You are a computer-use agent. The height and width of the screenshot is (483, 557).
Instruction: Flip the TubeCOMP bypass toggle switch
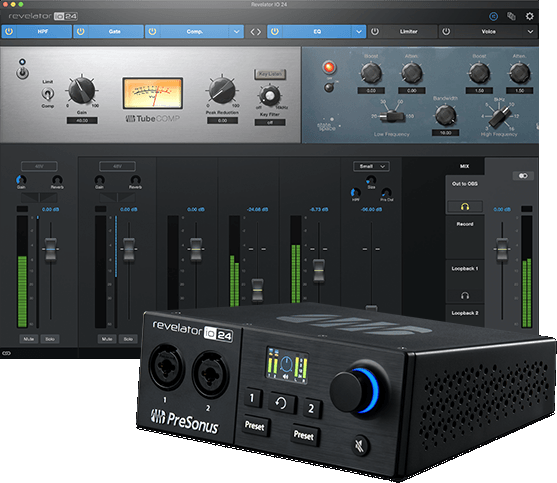(x=22, y=72)
